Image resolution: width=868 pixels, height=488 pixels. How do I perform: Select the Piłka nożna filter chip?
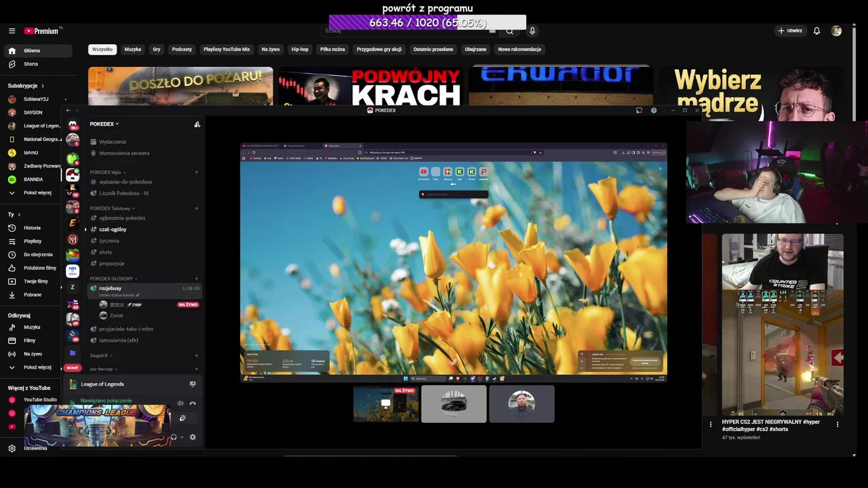(332, 49)
